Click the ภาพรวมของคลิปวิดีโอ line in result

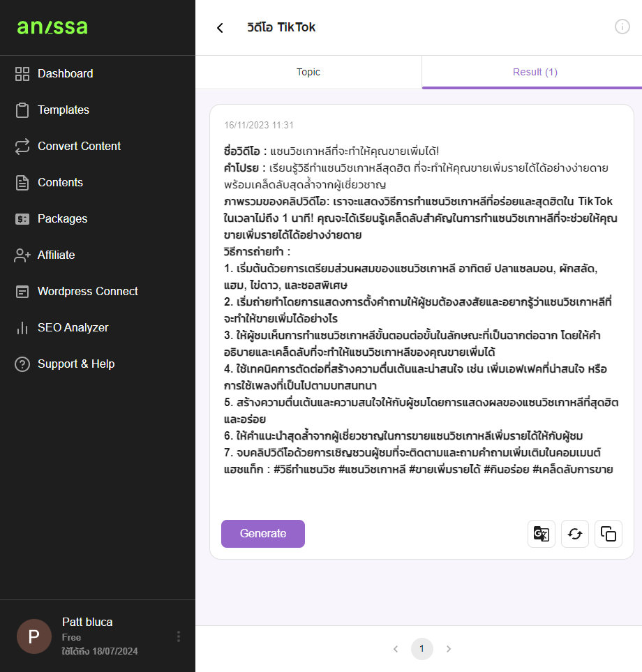click(420, 218)
